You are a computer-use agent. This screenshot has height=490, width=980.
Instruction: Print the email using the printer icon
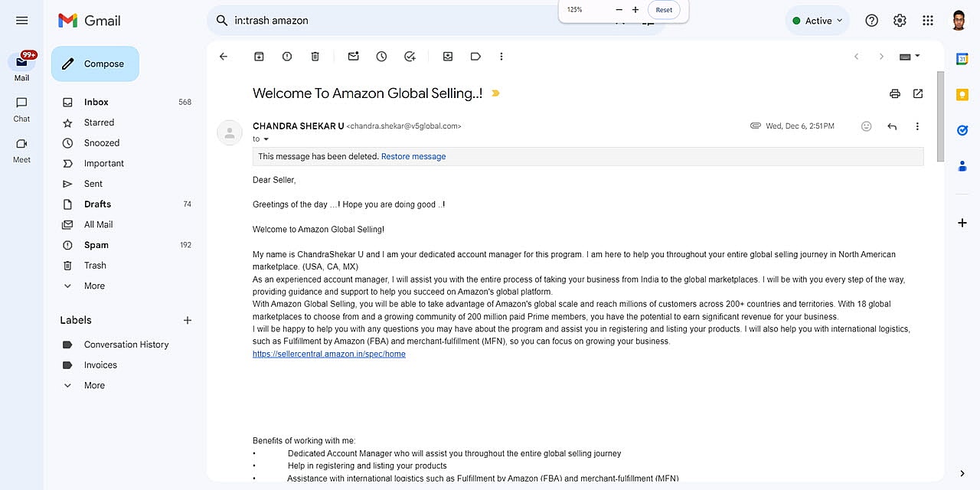coord(894,94)
